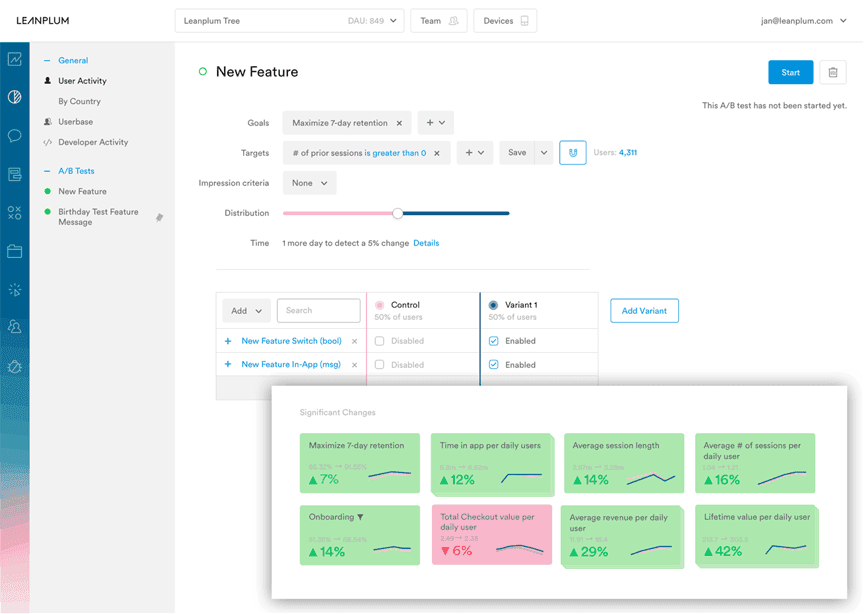Click the folder icon in left sidebar
This screenshot has width=864, height=614.
[14, 251]
